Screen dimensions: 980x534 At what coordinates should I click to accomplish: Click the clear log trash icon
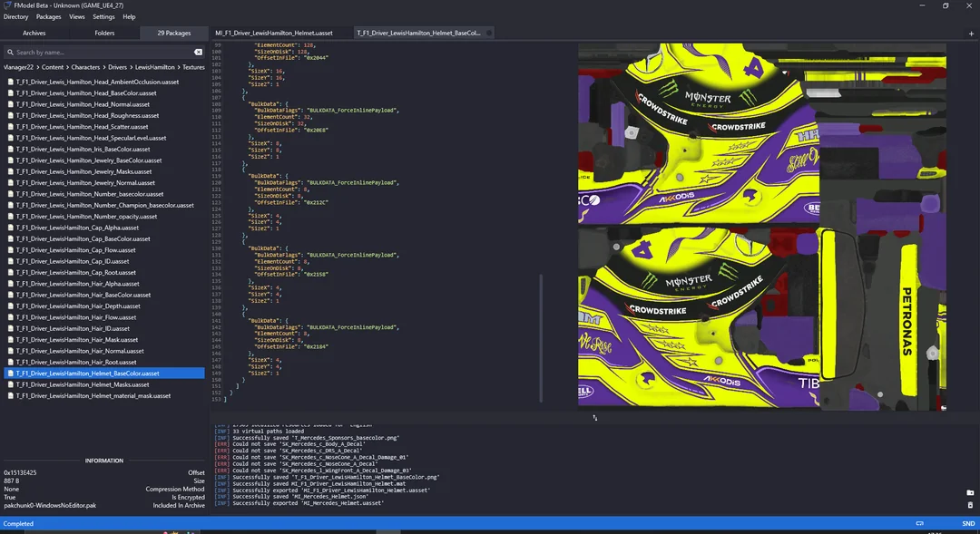point(970,504)
